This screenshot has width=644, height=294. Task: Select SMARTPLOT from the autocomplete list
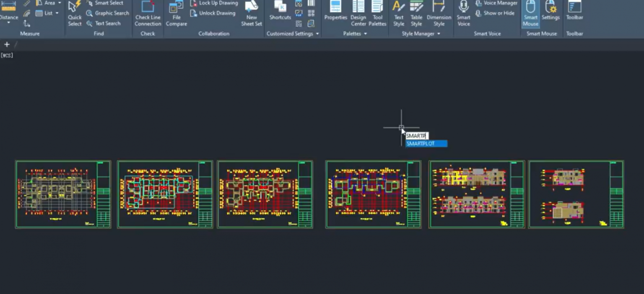click(x=426, y=144)
